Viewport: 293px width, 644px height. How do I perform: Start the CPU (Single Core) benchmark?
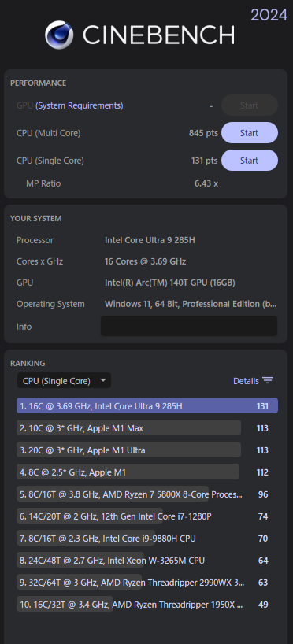click(x=250, y=160)
